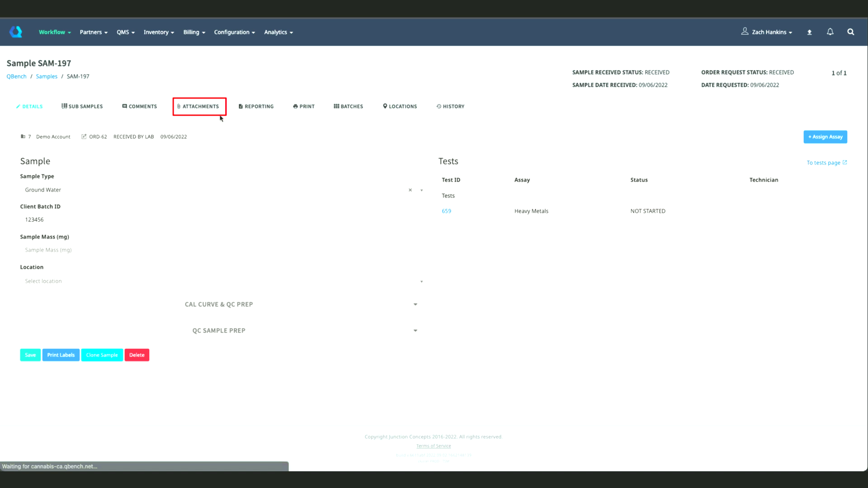The width and height of the screenshot is (868, 488).
Task: Click the QBench logo icon
Action: (16, 32)
